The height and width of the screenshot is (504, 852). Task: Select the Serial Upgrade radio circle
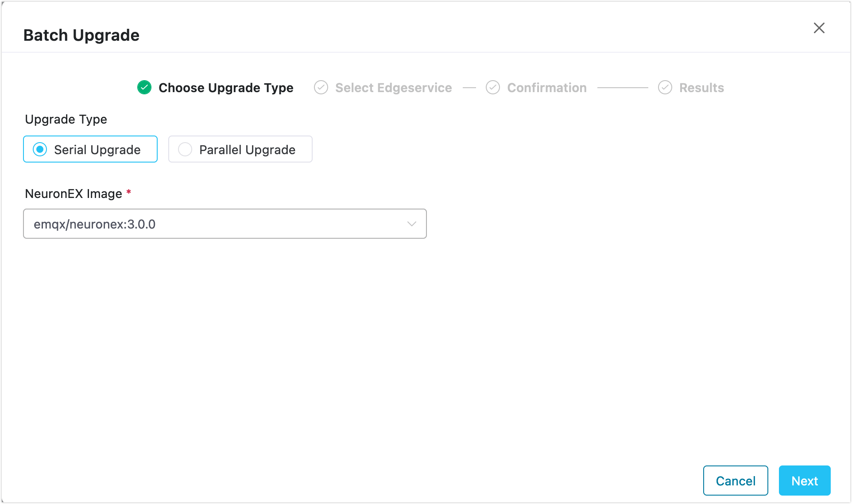(40, 150)
